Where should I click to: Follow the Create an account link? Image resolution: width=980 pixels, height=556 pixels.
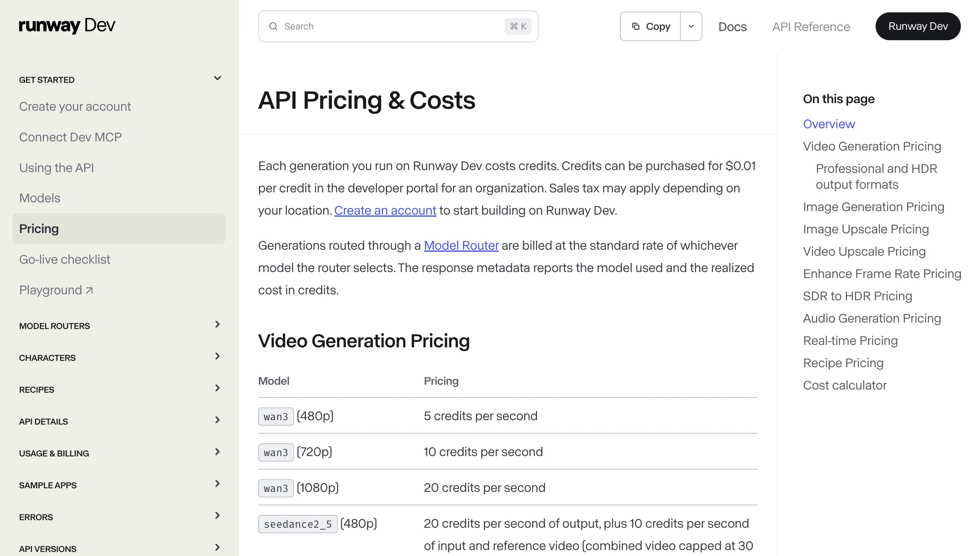[x=385, y=210]
